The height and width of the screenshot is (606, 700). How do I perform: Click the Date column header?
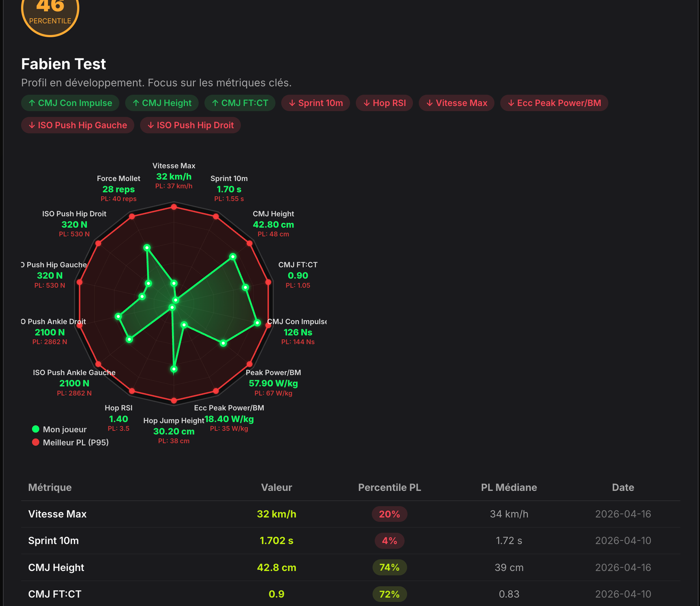point(623,487)
